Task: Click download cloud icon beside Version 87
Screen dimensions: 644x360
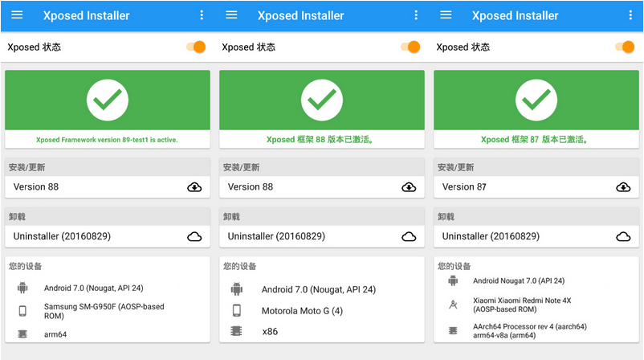Action: tap(623, 187)
